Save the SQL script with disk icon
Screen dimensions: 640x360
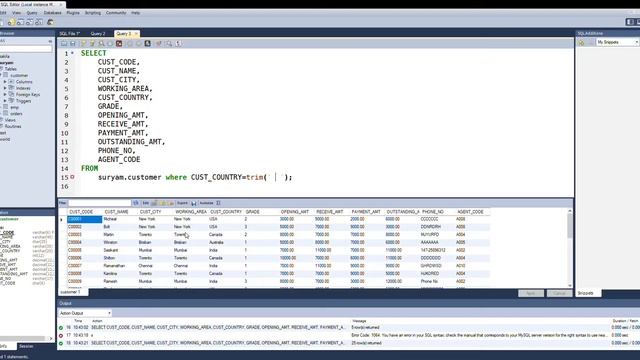(73, 43)
